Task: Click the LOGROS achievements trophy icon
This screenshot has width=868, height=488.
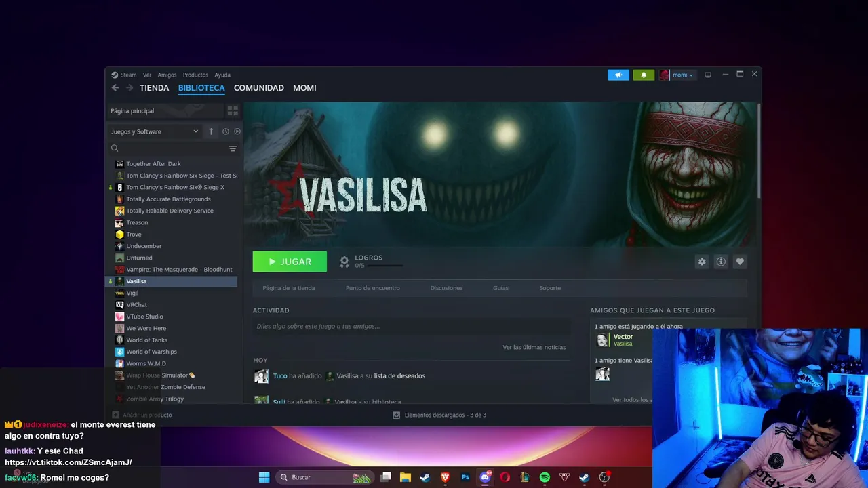Action: 344,261
